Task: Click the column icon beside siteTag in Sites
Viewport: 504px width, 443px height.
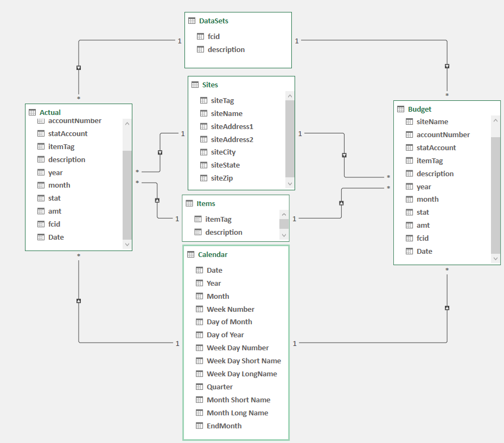Action: pyautogui.click(x=203, y=100)
